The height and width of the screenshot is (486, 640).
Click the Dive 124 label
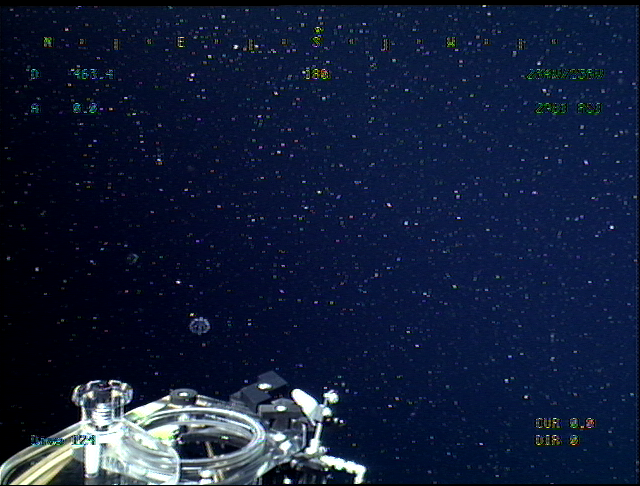(x=63, y=441)
